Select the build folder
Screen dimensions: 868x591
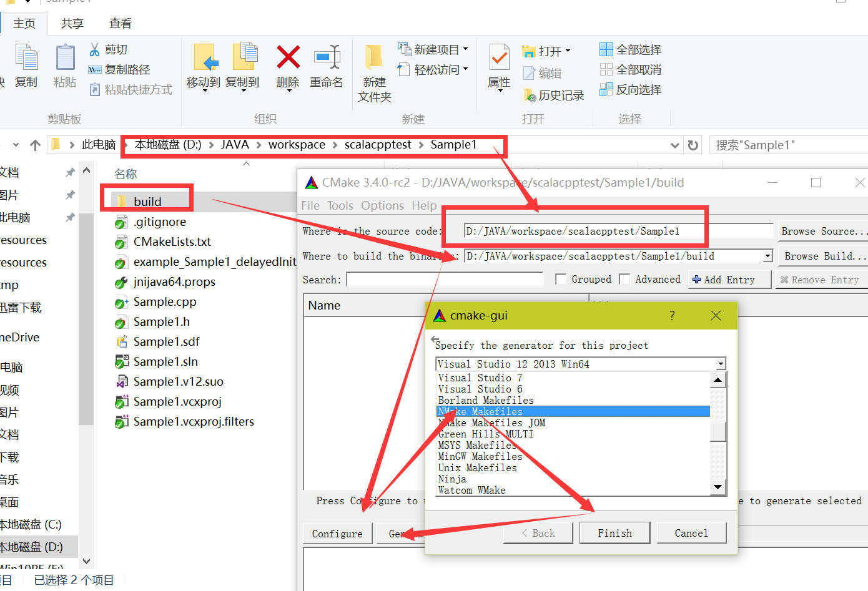click(147, 202)
